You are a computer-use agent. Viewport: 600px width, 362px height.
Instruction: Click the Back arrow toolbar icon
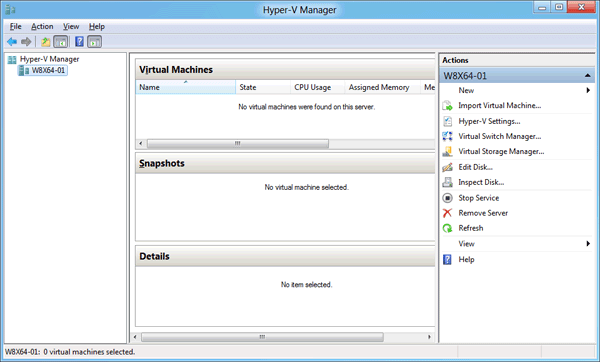click(x=12, y=41)
